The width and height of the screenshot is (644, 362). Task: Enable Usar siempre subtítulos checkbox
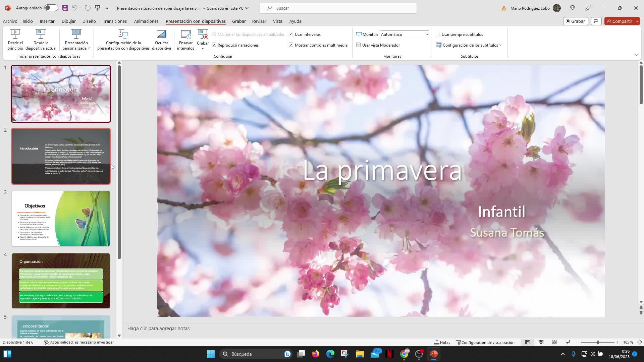438,34
